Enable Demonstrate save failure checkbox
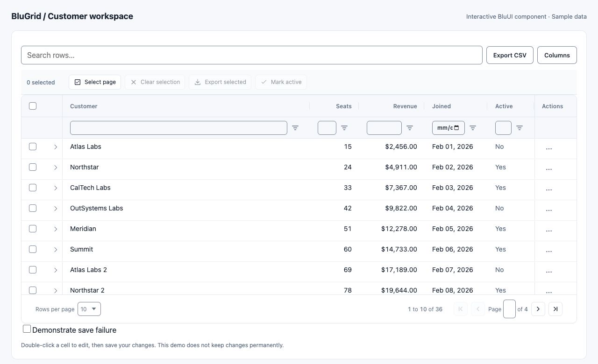 click(27, 329)
